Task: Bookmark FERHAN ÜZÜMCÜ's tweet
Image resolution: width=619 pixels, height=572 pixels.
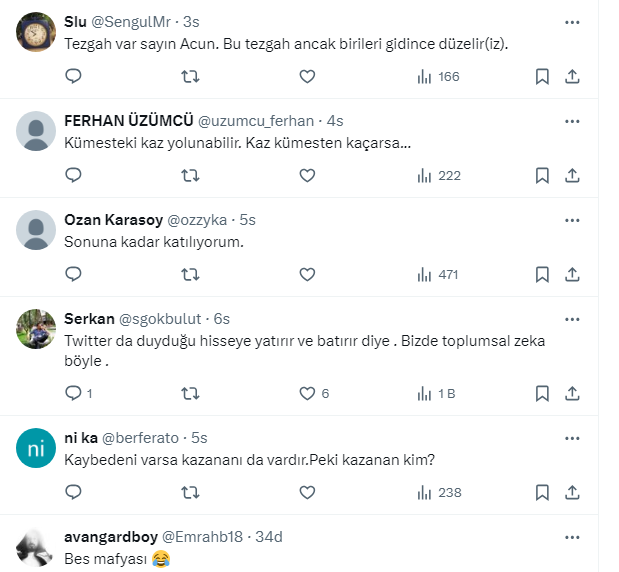Action: click(x=542, y=175)
